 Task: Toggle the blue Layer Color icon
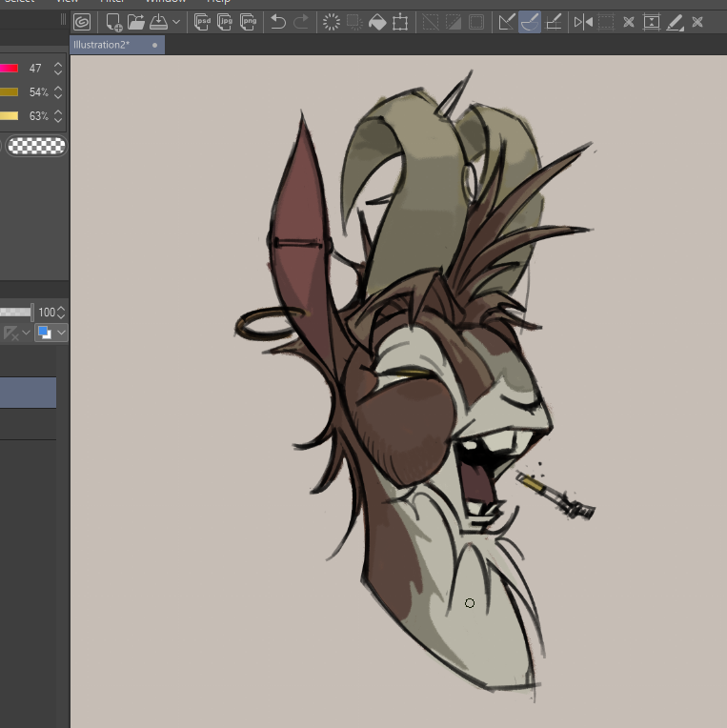pyautogui.click(x=45, y=333)
